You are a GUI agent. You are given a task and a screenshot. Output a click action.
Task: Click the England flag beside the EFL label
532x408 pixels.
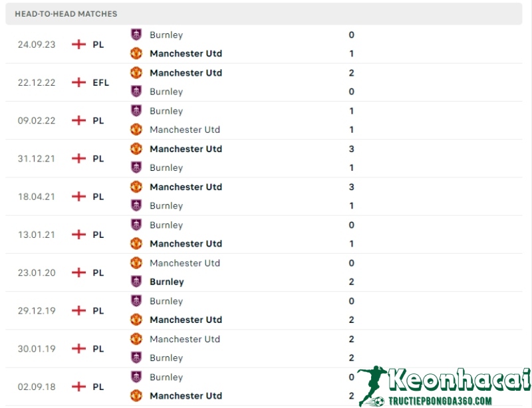79,82
